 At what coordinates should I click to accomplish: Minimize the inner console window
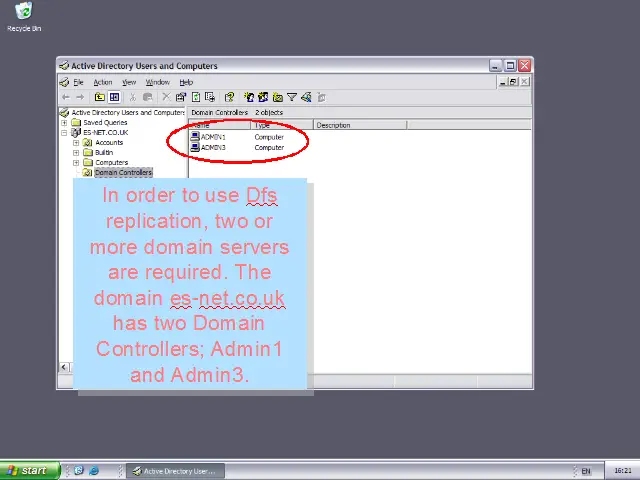(x=502, y=82)
